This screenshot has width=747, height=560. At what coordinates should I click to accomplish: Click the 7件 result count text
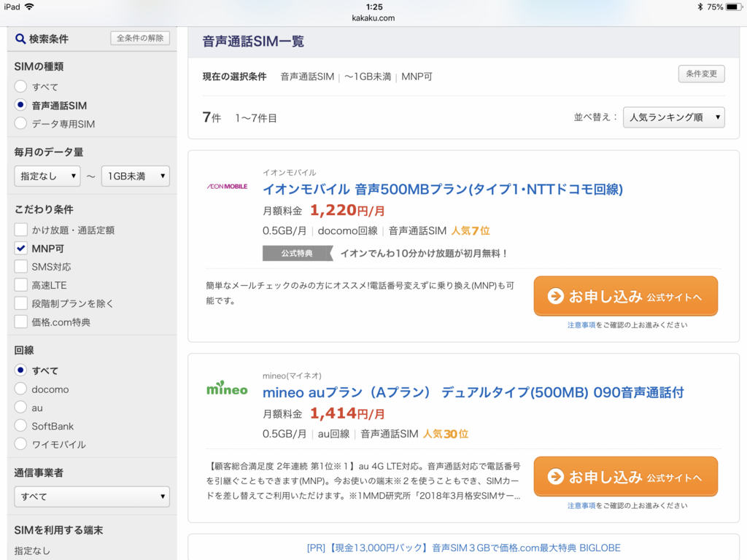212,117
